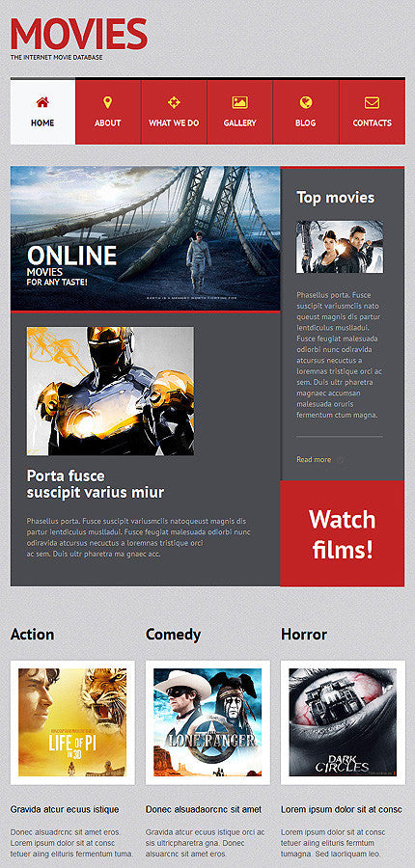Open the BLOG menu label
Screen dimensions: 415x868
[306, 122]
